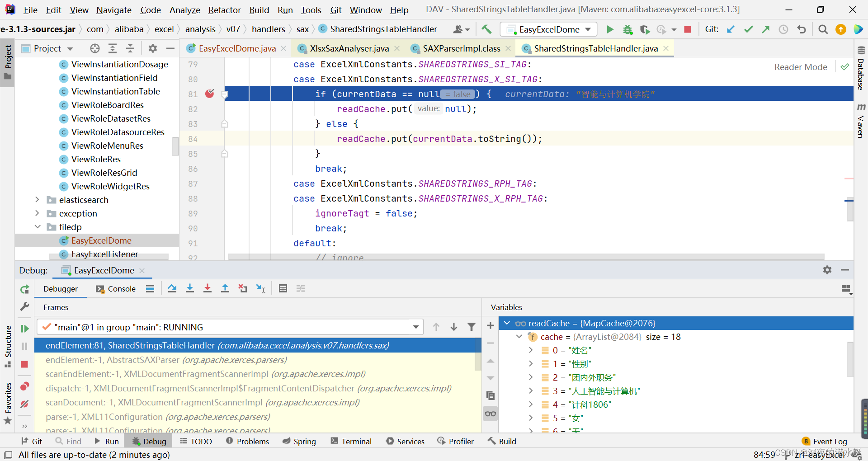Open Maven side tool window
This screenshot has width=868, height=461.
pos(861,121)
